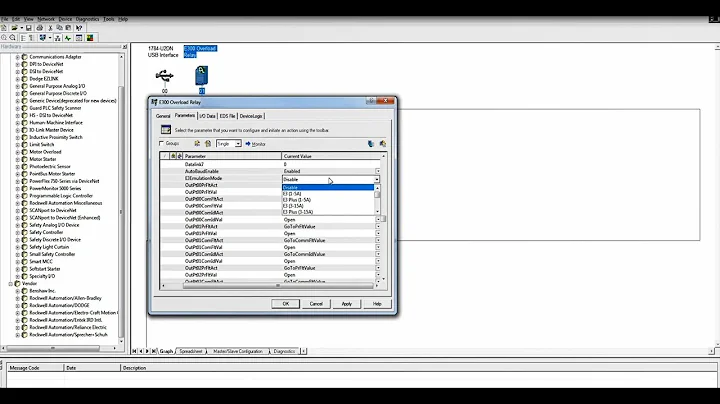Choose E3 Plus (1-5A) from list
The width and height of the screenshot is (720, 404).
297,200
